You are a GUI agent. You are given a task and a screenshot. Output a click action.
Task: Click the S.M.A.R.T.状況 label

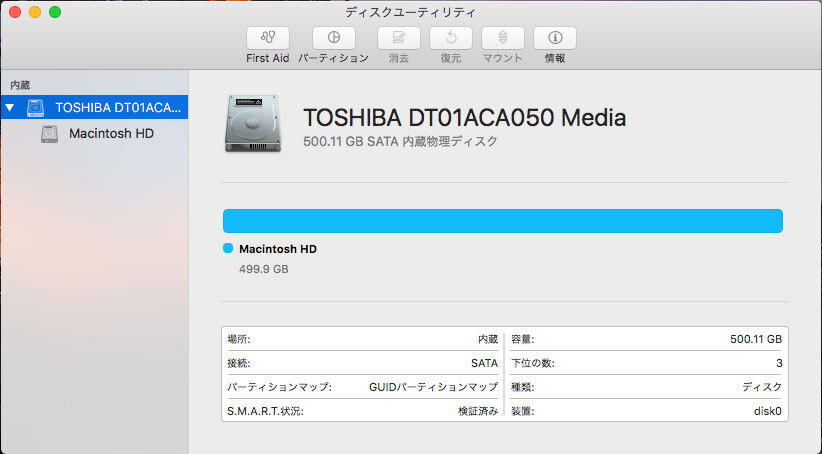(x=265, y=411)
